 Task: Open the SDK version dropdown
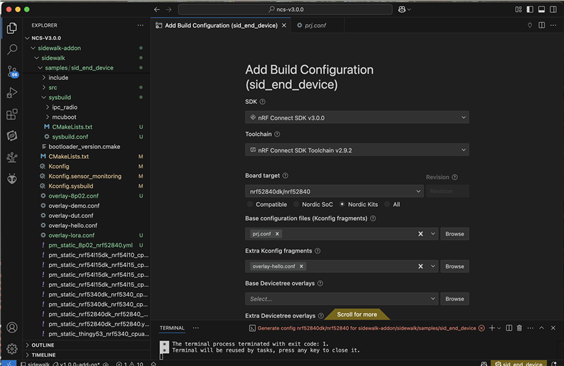(357, 118)
